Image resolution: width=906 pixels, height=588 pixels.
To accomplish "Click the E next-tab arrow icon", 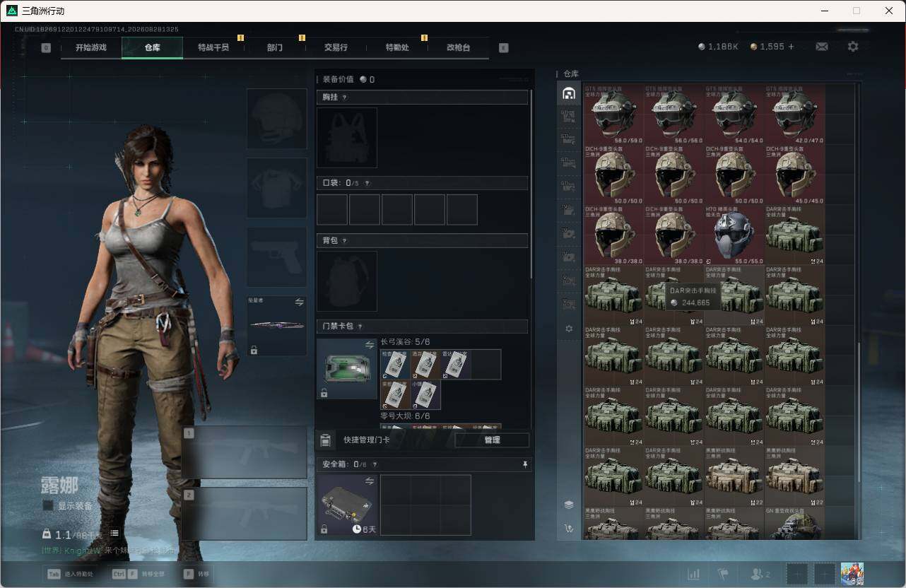I will click(503, 48).
